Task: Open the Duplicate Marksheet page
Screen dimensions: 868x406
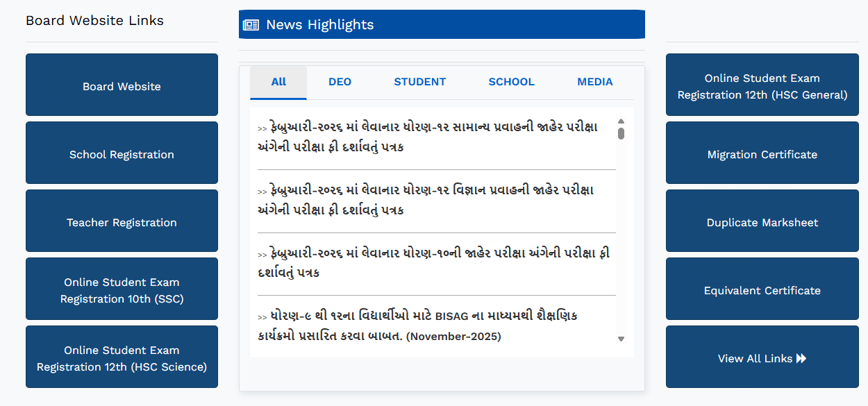Action: click(x=762, y=221)
